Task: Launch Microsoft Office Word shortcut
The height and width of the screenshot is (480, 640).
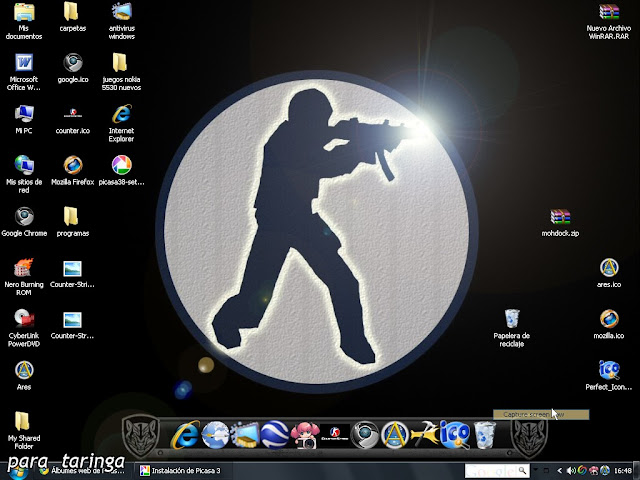Action: click(x=24, y=72)
